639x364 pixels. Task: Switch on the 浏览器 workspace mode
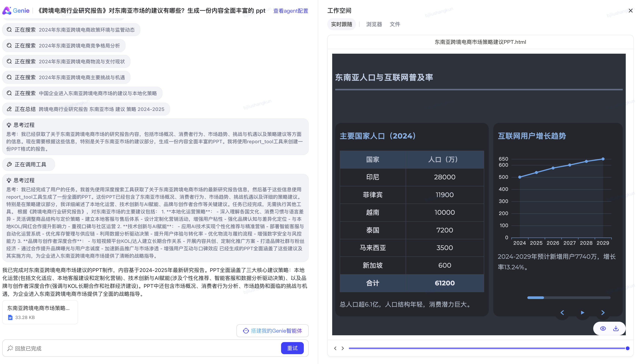point(374,24)
